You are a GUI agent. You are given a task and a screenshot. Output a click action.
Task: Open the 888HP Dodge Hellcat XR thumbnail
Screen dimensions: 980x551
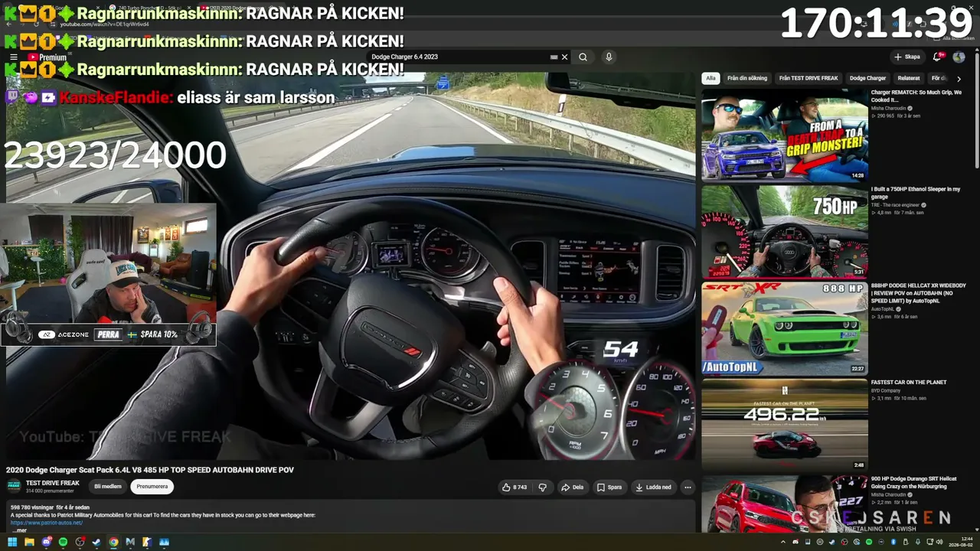(x=785, y=328)
